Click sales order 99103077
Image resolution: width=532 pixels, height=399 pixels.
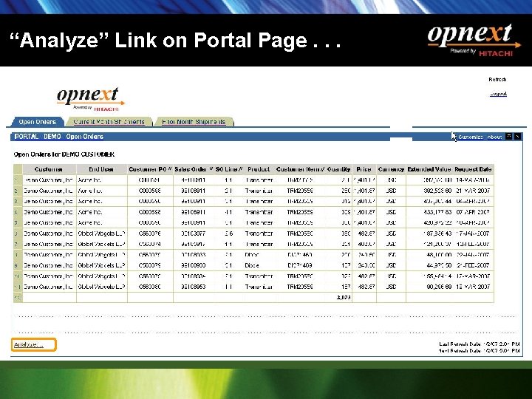194,233
